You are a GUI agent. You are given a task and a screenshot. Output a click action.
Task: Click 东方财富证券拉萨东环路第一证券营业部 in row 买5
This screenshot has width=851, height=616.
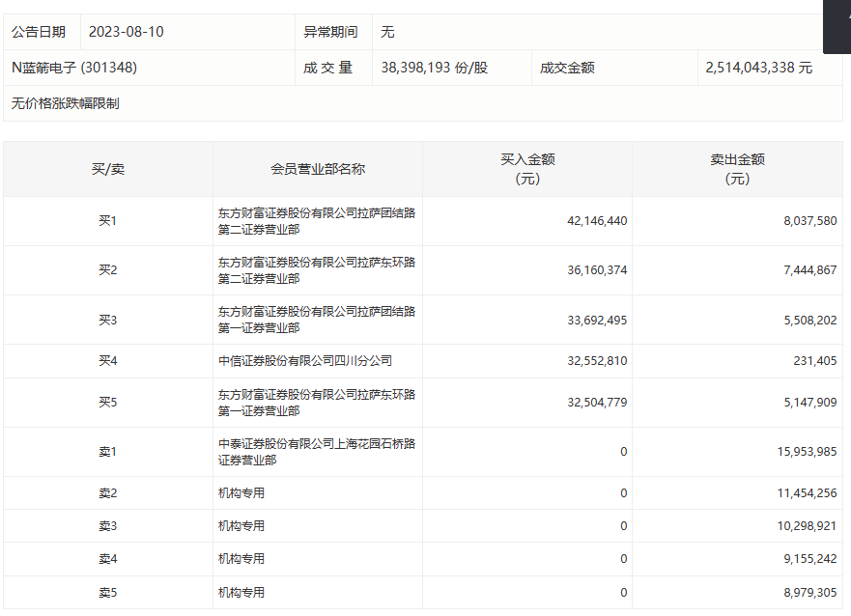click(x=317, y=403)
